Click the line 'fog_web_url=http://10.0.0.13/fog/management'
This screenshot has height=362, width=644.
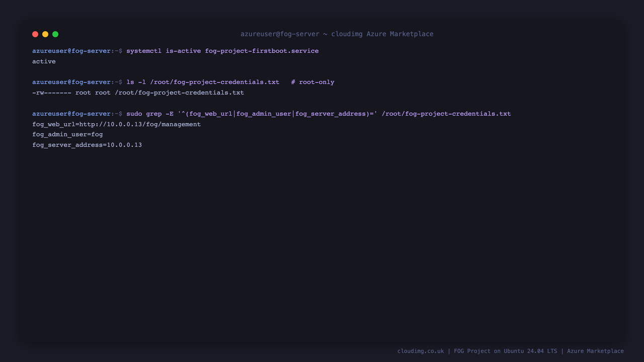click(116, 124)
